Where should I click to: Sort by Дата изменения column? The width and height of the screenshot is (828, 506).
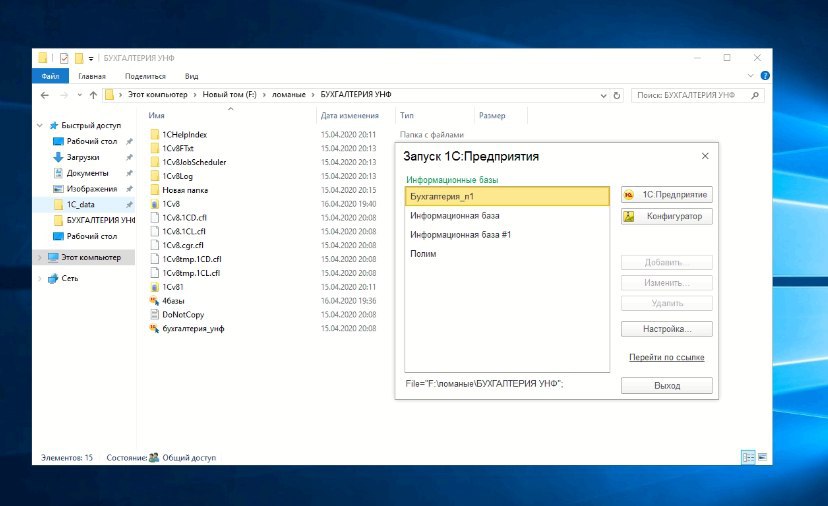pos(350,115)
